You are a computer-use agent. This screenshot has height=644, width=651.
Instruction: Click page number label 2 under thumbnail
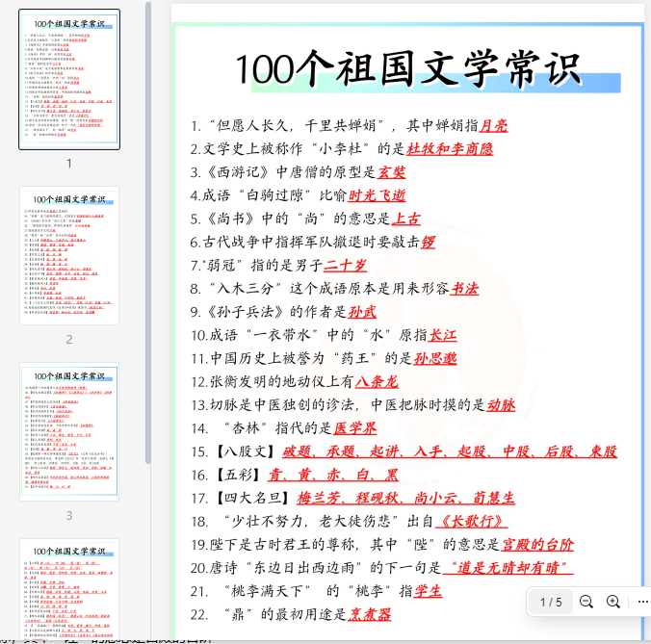pyautogui.click(x=69, y=340)
